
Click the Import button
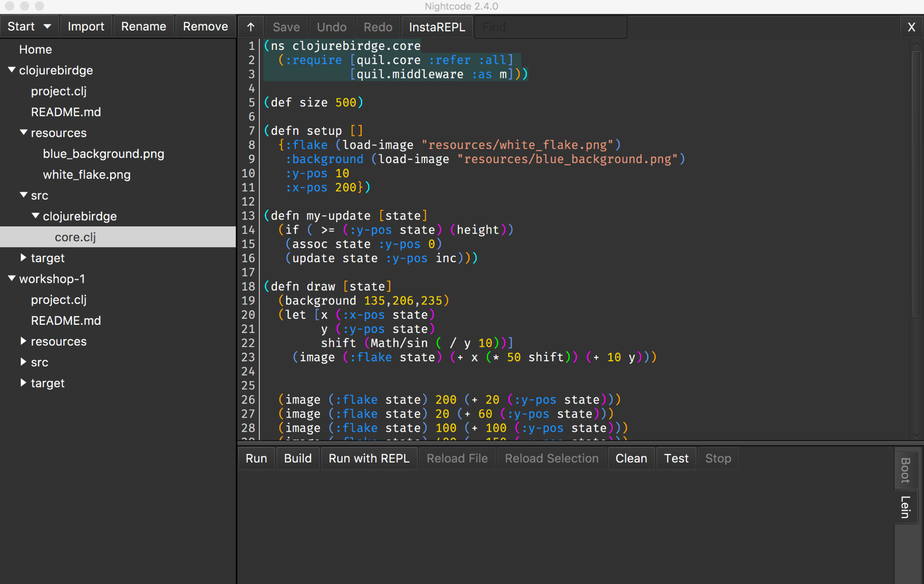(x=86, y=26)
